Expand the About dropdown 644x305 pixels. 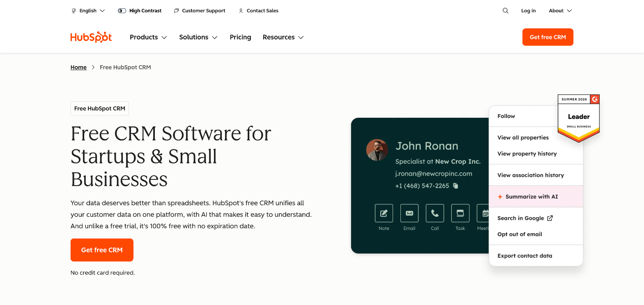[560, 11]
